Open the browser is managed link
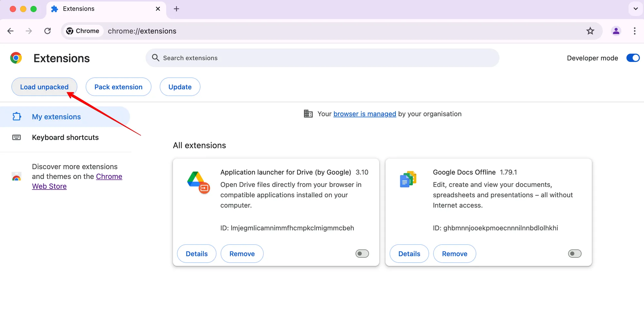The width and height of the screenshot is (644, 331). (365, 114)
